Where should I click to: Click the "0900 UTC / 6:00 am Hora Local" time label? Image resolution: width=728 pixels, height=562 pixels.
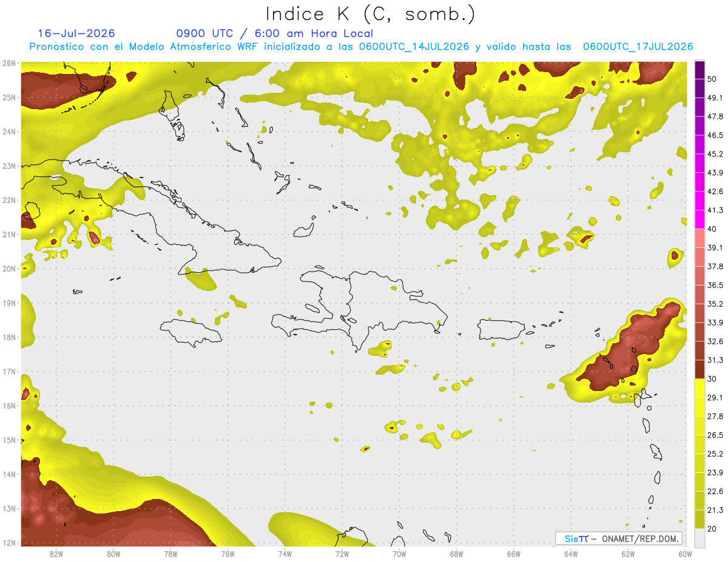pos(275,33)
